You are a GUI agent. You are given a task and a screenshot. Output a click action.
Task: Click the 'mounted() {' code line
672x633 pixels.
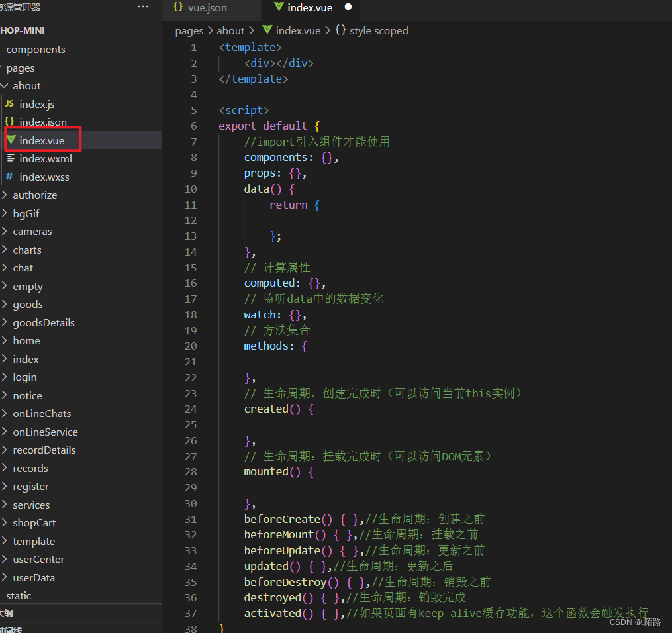(279, 472)
